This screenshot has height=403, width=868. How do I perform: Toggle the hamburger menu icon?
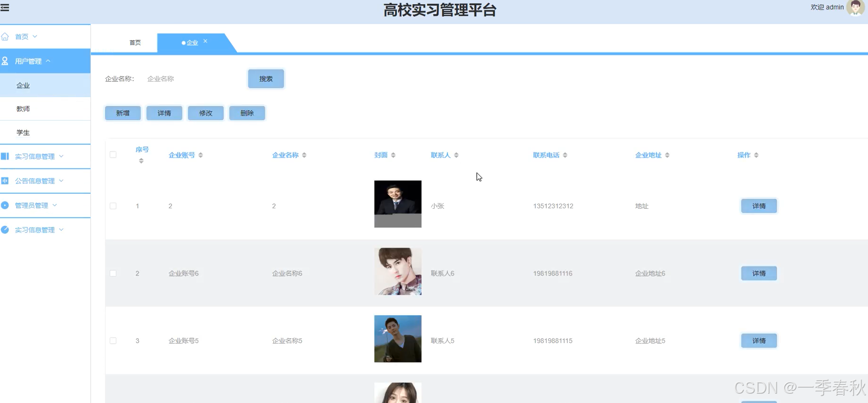[x=5, y=8]
